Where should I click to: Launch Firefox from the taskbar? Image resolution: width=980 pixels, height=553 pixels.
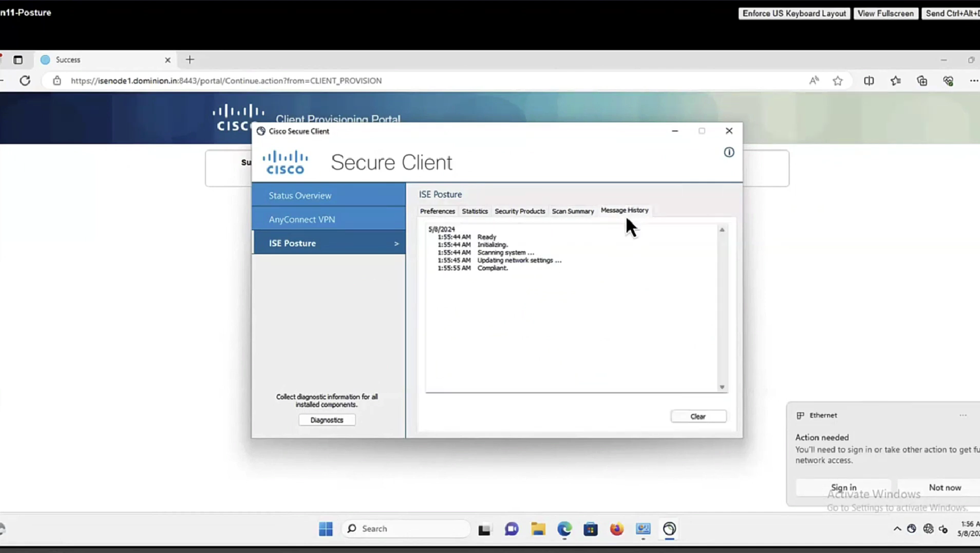click(616, 529)
